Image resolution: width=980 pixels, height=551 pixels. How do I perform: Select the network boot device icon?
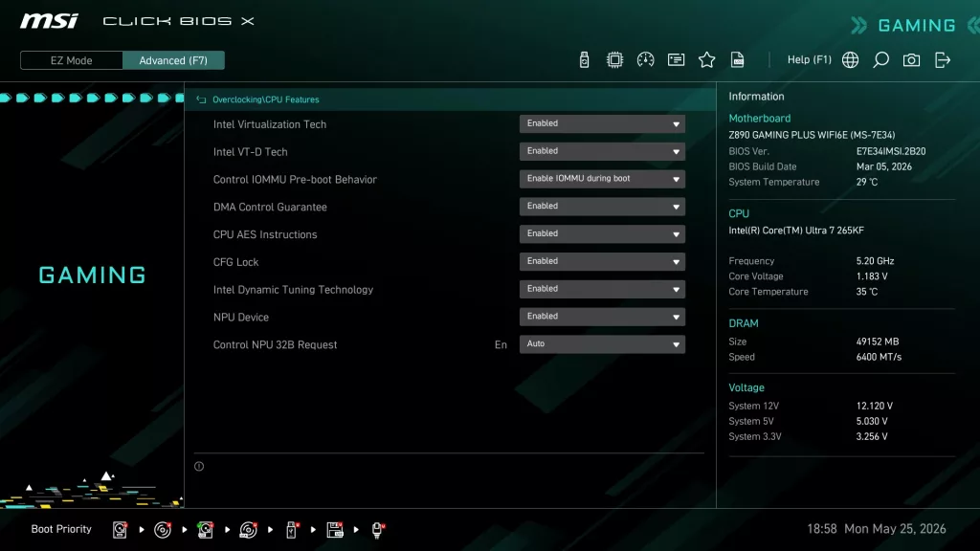point(377,530)
